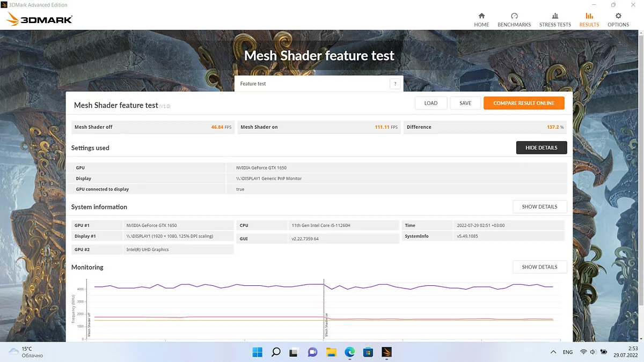
Task: Click the Mesh Shader on marker in graph
Action: pos(326,324)
